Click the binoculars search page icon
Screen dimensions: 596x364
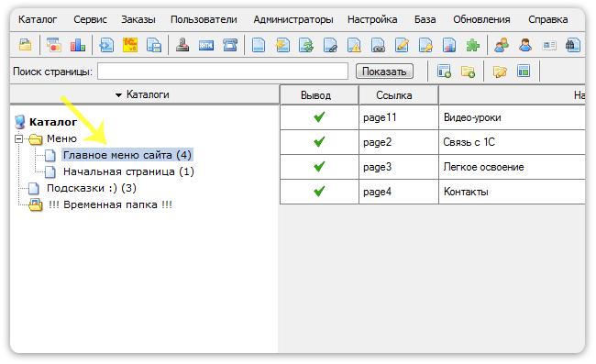(x=573, y=45)
